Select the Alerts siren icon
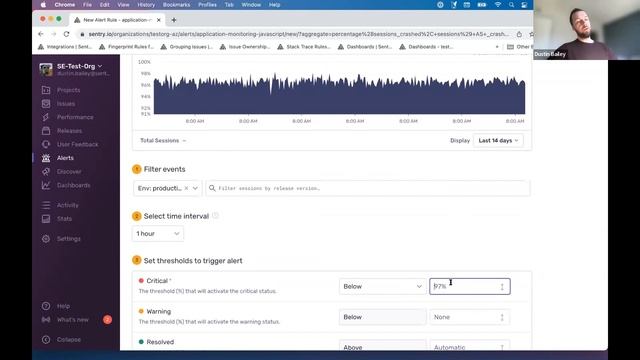640x360 pixels. pyautogui.click(x=46, y=158)
